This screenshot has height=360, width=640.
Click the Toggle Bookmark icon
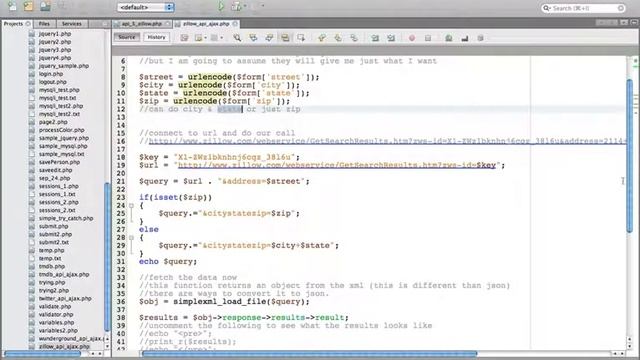[x=354, y=38]
